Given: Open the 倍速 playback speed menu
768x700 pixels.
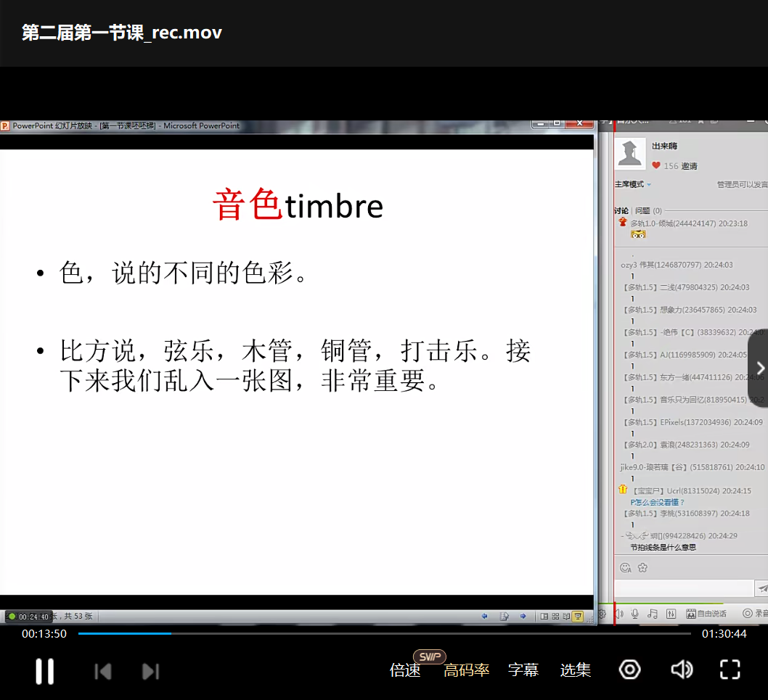Looking at the screenshot, I should pyautogui.click(x=405, y=670).
